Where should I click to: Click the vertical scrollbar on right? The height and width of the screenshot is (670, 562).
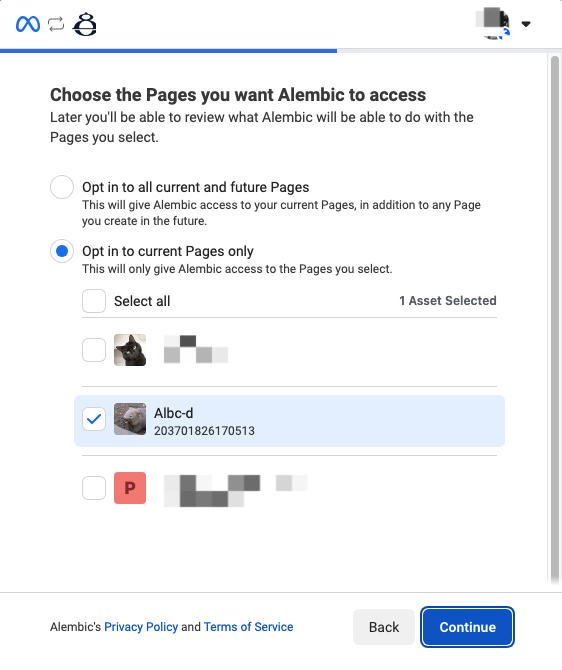[555, 320]
